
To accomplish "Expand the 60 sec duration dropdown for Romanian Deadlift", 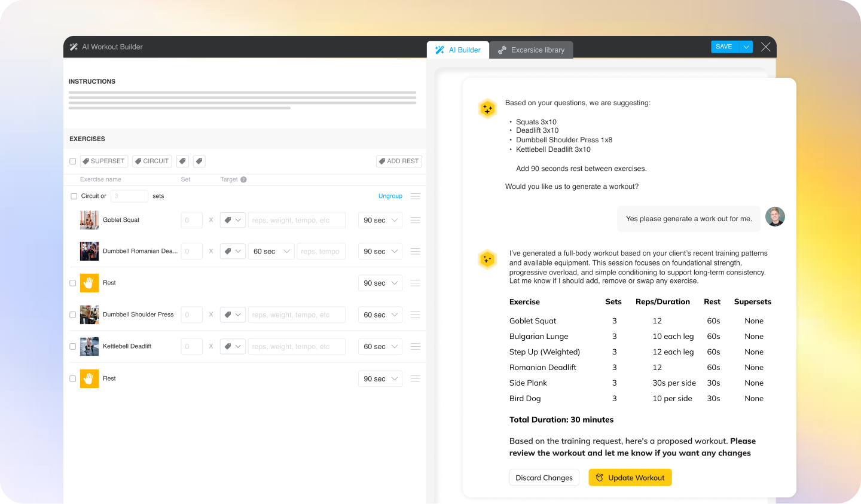I will (271, 252).
